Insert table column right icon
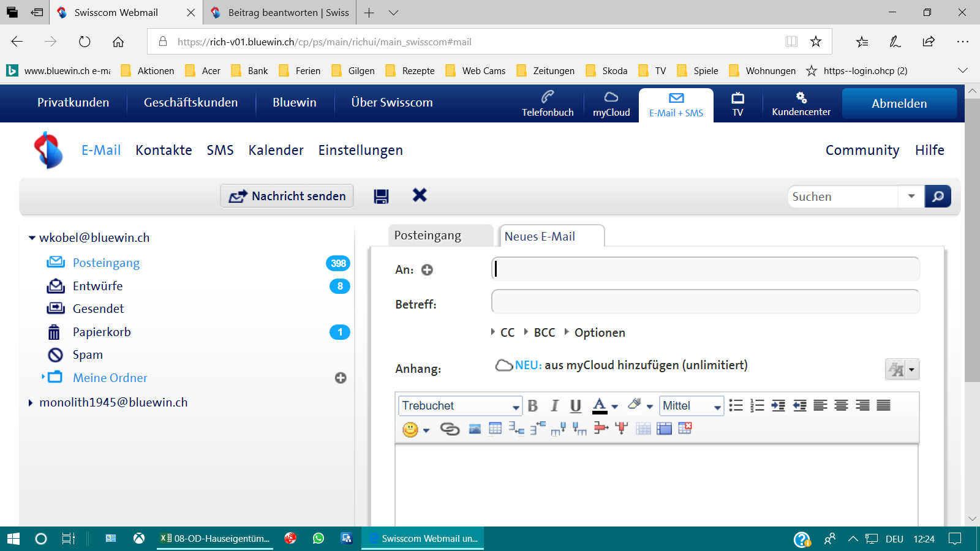Screen dimensions: 980x551 click(x=558, y=429)
